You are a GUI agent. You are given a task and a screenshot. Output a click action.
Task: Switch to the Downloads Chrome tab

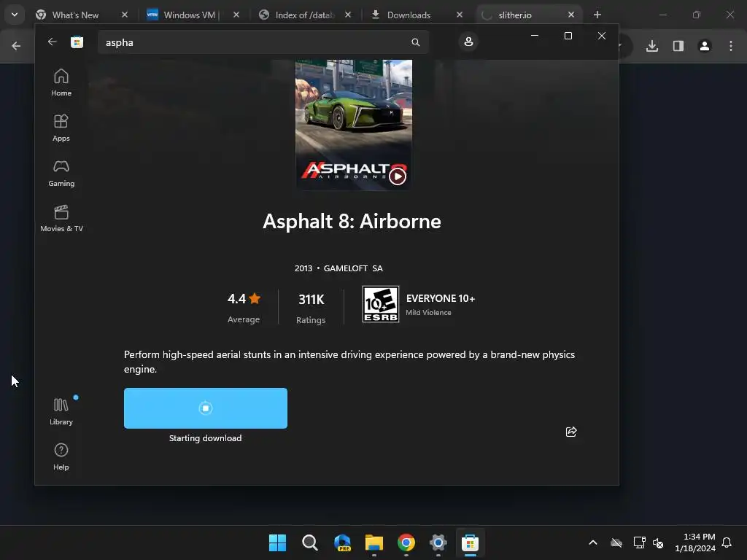tap(409, 15)
